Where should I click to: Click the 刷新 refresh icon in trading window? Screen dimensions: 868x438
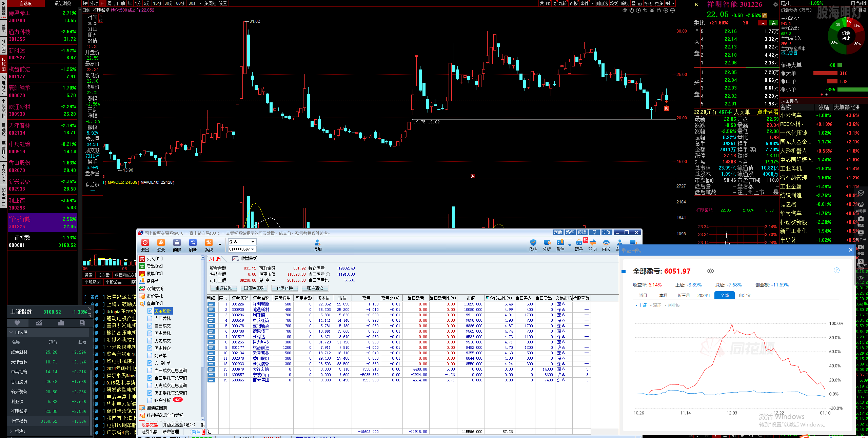tap(193, 245)
